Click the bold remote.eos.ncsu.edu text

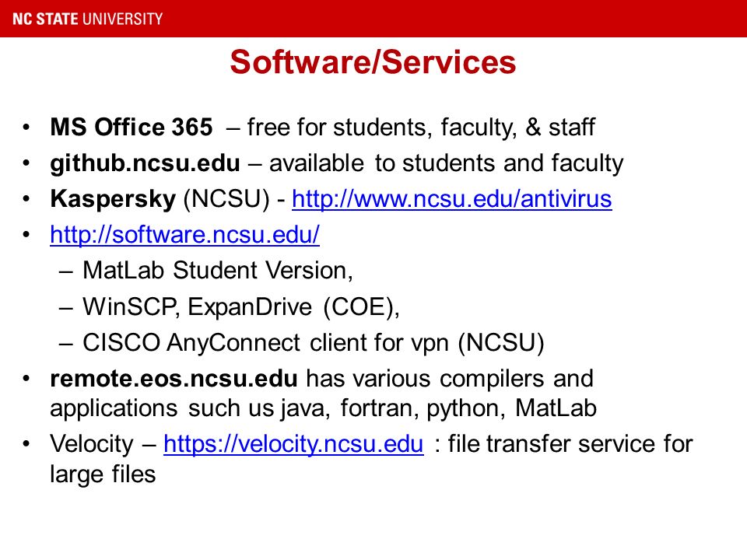174,378
